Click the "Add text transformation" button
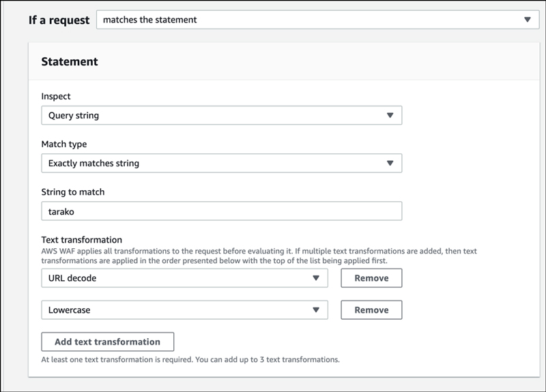Image resolution: width=546 pixels, height=392 pixels. [108, 342]
